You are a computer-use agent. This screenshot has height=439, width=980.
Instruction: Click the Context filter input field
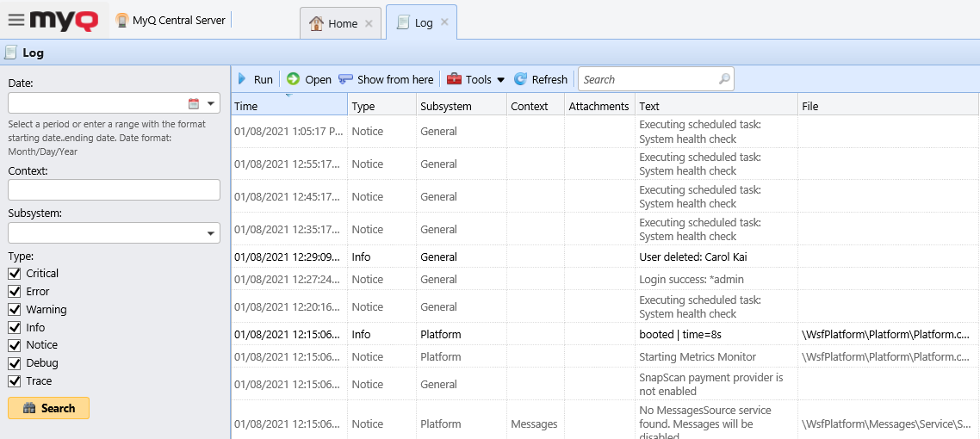coord(114,189)
